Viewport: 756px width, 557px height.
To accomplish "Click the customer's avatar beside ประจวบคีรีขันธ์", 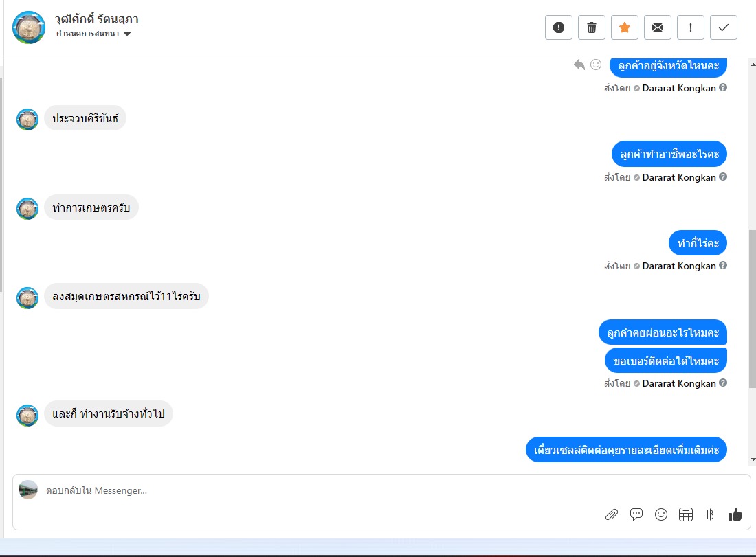I will 27,119.
